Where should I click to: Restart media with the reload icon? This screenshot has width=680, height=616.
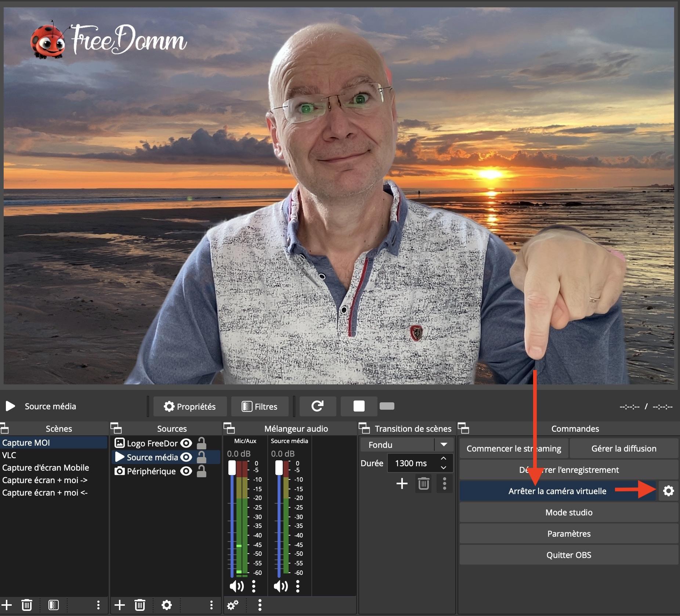(x=317, y=406)
